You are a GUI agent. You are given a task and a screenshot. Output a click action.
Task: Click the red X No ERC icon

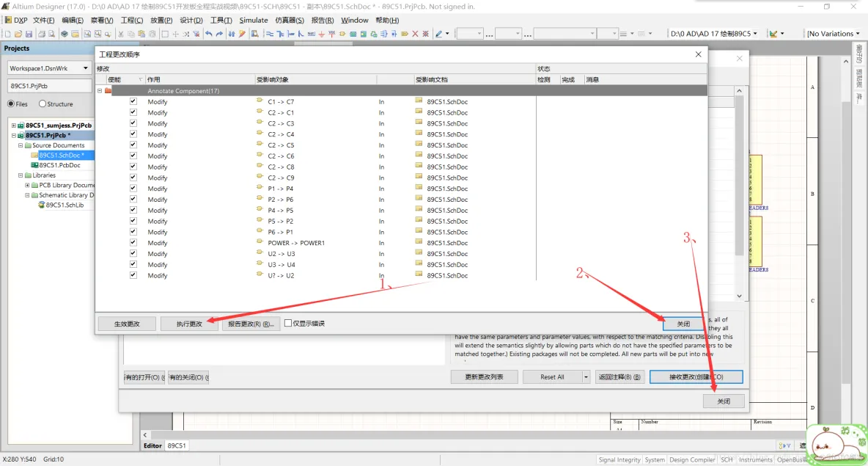[x=415, y=34]
